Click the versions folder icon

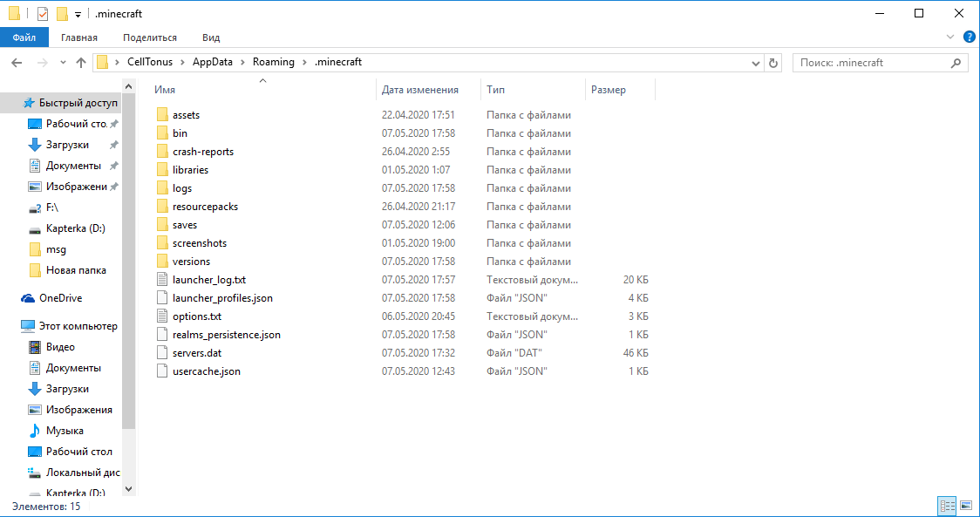162,261
